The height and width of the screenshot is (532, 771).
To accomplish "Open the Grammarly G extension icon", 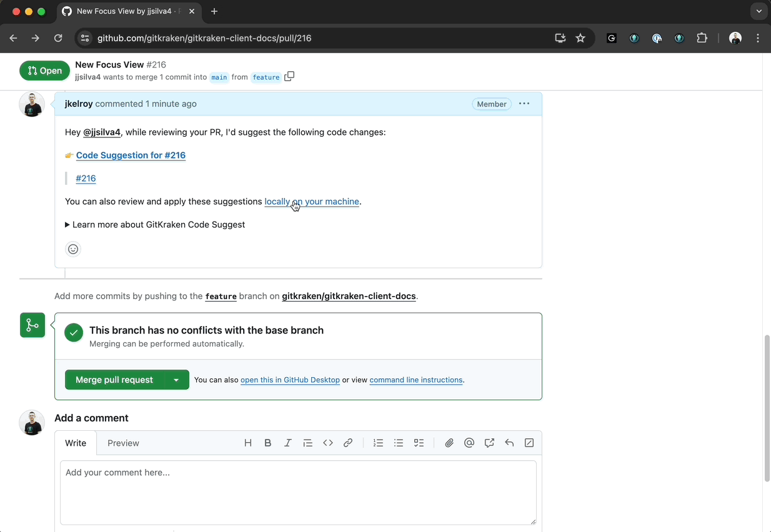I will tap(612, 38).
